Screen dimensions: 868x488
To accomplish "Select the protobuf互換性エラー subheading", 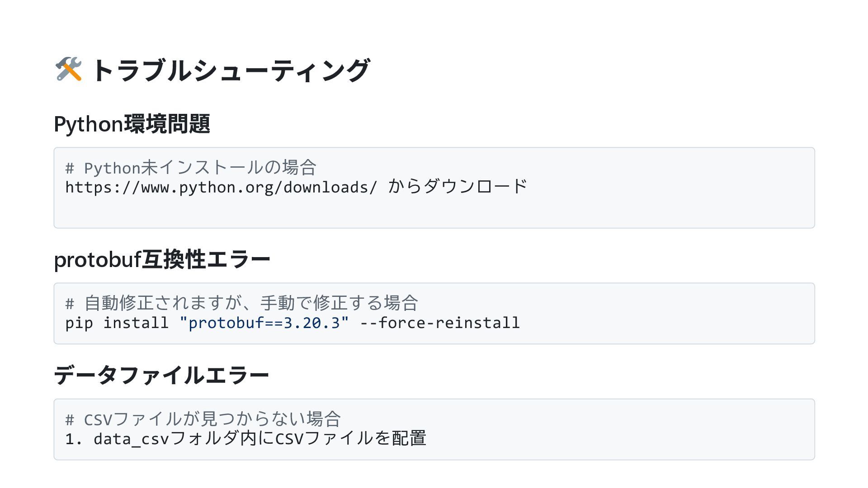I will click(162, 259).
